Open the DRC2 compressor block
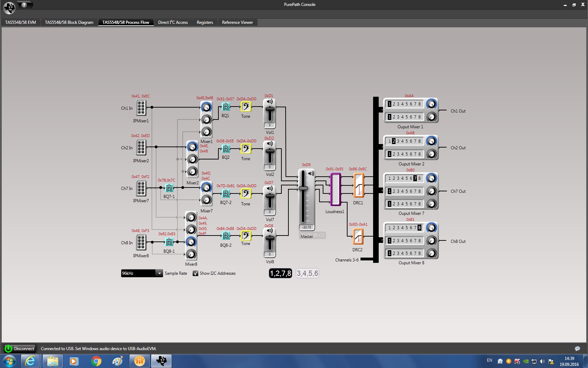The image size is (588, 368). point(358,237)
